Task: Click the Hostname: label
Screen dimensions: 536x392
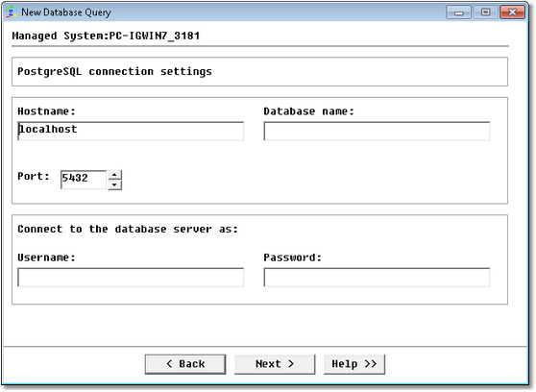Action: click(x=46, y=111)
